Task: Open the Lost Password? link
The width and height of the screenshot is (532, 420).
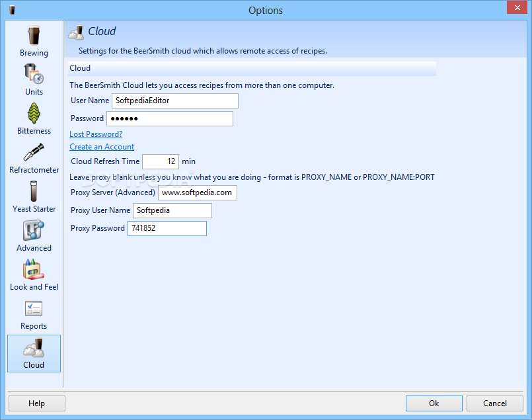Action: pyautogui.click(x=96, y=134)
